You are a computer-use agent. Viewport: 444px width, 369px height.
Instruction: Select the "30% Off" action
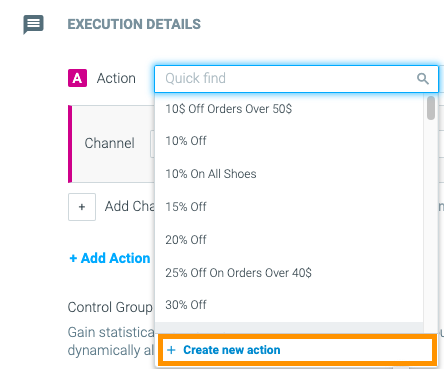point(289,305)
